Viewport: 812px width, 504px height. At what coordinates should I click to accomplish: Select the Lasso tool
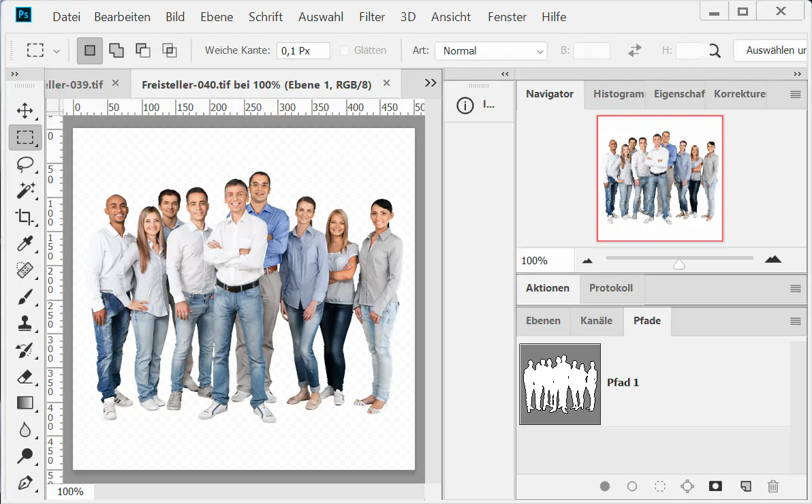(25, 164)
